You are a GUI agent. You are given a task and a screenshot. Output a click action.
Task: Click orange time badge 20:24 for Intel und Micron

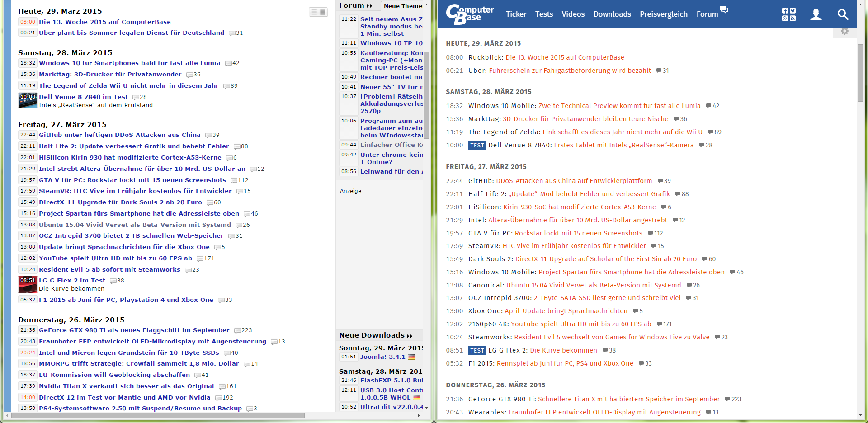pyautogui.click(x=28, y=352)
